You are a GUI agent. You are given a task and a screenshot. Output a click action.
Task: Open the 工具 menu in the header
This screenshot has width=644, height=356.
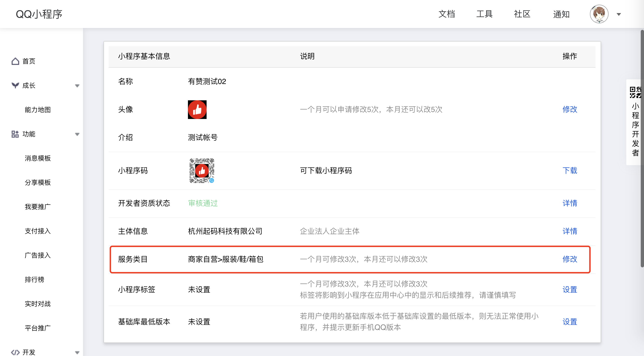pos(484,14)
